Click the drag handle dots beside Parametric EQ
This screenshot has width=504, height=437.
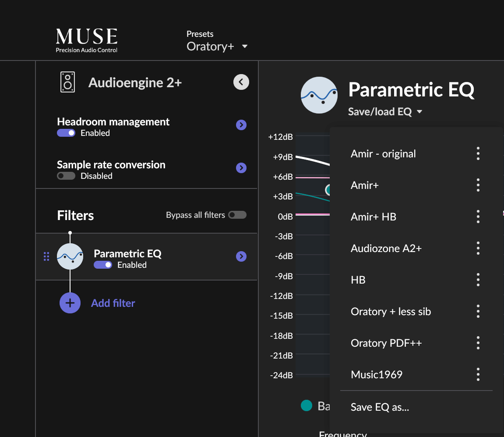click(46, 256)
